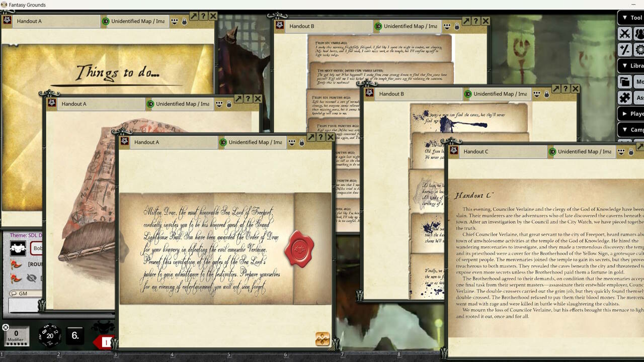Open help on "Things to do" Handout A
This screenshot has width=644, height=362.
[x=203, y=16]
